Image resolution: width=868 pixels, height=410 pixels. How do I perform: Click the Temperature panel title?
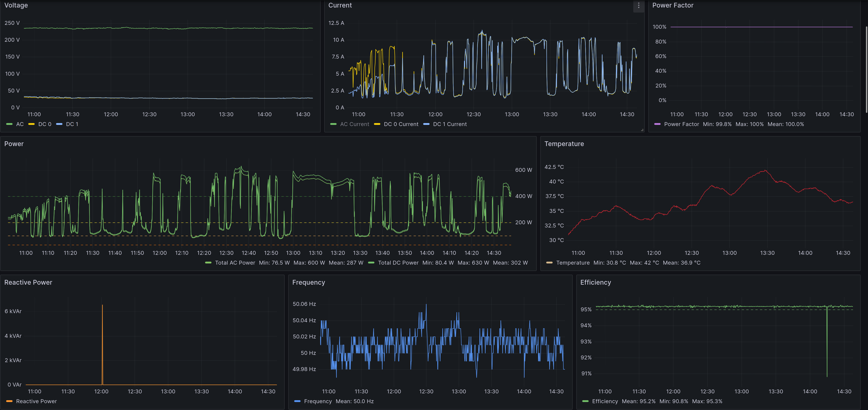(x=564, y=144)
